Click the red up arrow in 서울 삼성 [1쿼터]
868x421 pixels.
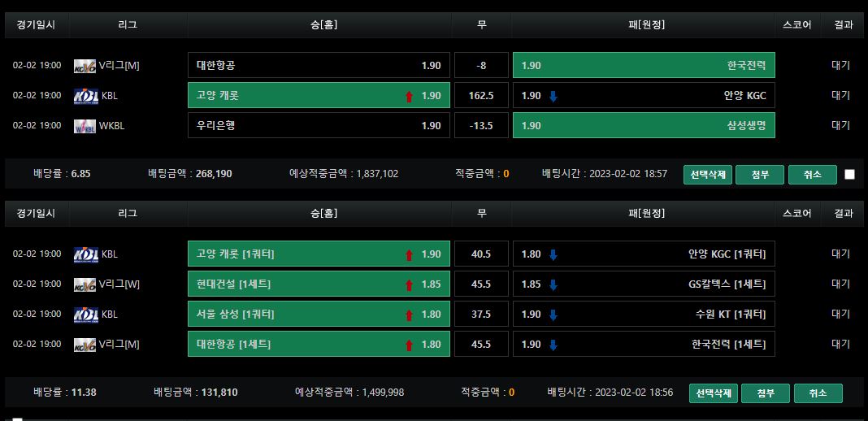click(x=409, y=315)
